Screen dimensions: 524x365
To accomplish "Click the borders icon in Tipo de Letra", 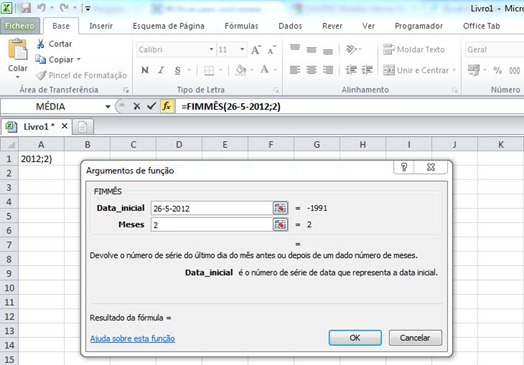I will click(209, 70).
